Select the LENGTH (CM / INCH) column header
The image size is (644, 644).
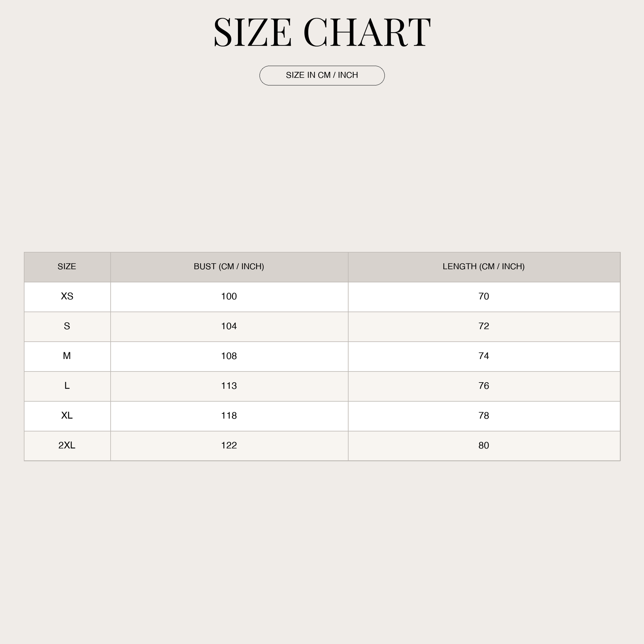(x=484, y=267)
